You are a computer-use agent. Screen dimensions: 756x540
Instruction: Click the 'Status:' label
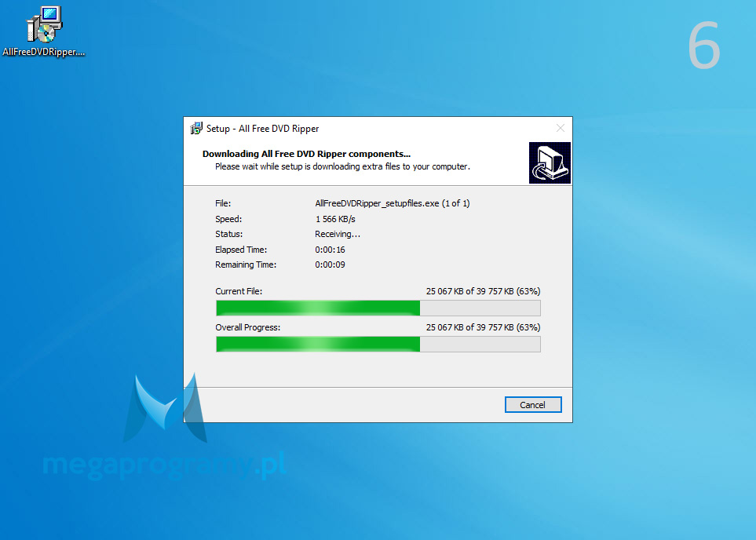[229, 235]
